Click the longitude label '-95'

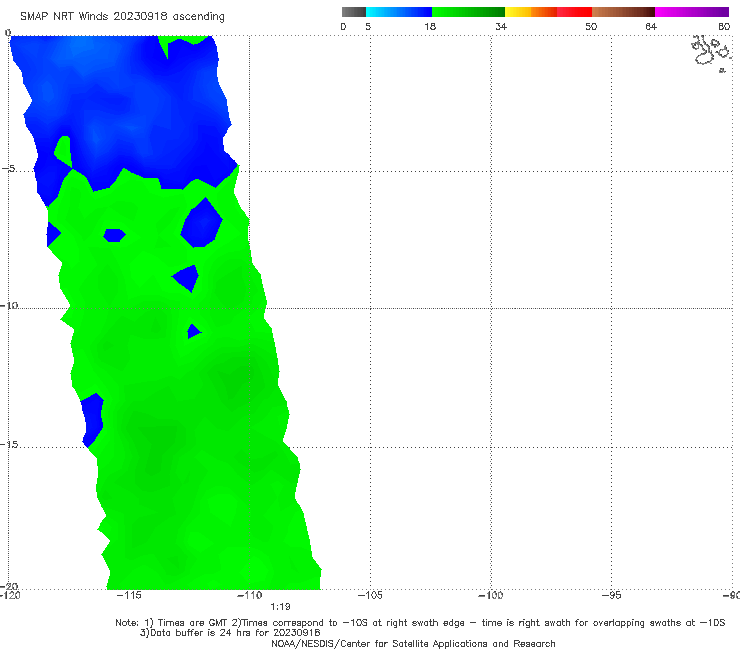pos(612,595)
